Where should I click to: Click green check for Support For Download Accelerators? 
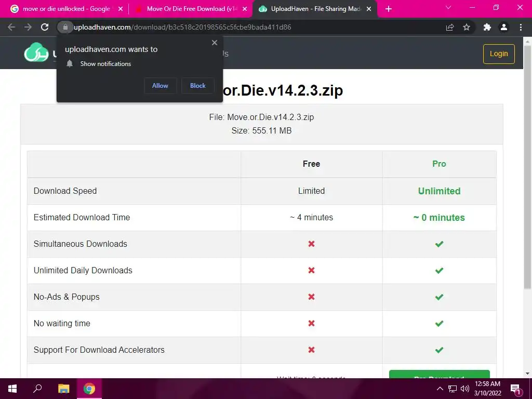point(439,350)
